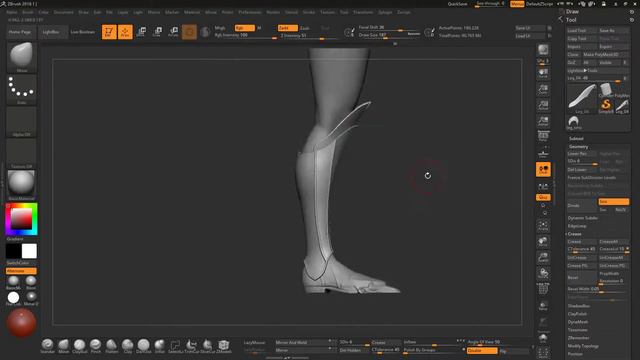Select the SelectLasso brush
Image resolution: width=640 pixels, height=360 pixels.
[175, 346]
